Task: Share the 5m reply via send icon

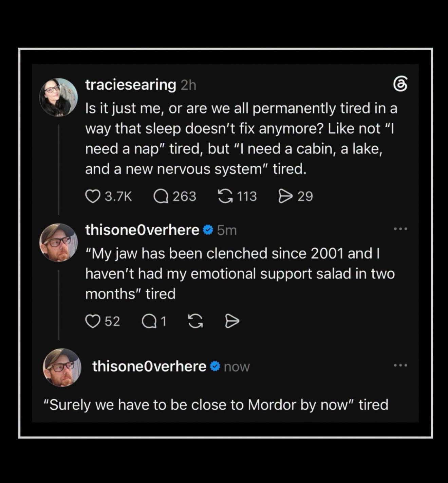Action: 232,321
